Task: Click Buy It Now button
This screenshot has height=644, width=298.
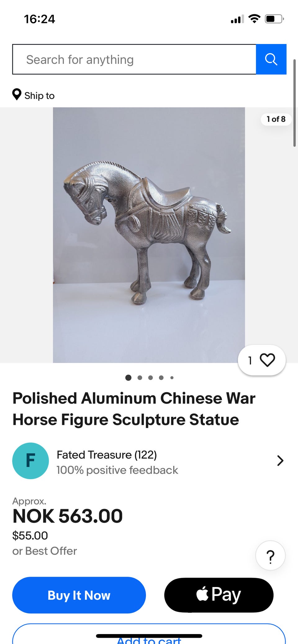Action: (x=79, y=595)
